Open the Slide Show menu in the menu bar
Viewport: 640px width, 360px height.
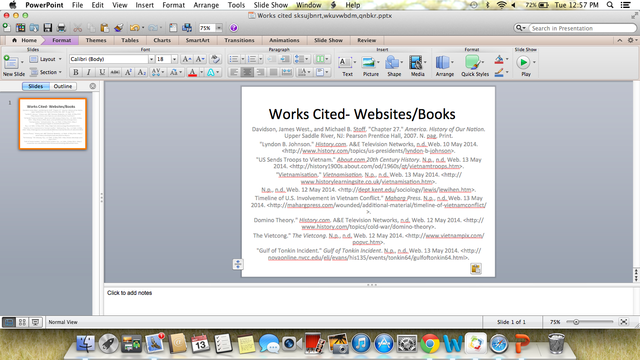[x=271, y=5]
